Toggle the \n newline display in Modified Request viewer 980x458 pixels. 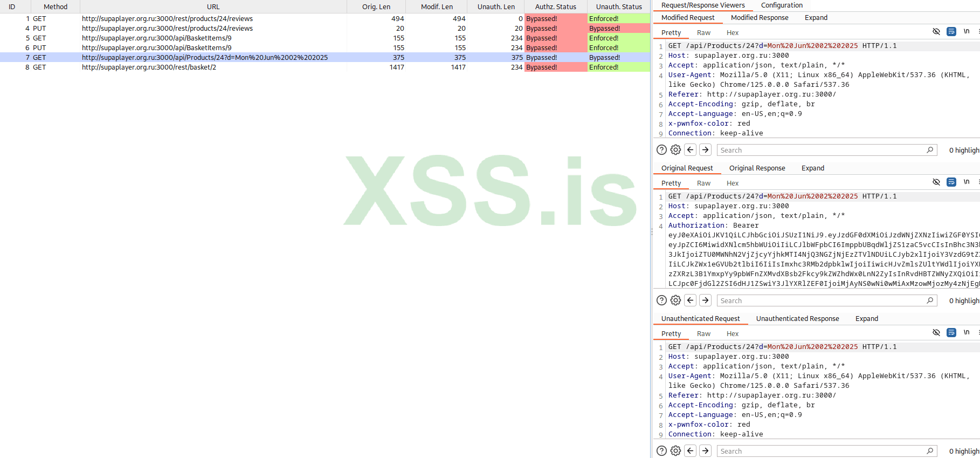click(967, 32)
